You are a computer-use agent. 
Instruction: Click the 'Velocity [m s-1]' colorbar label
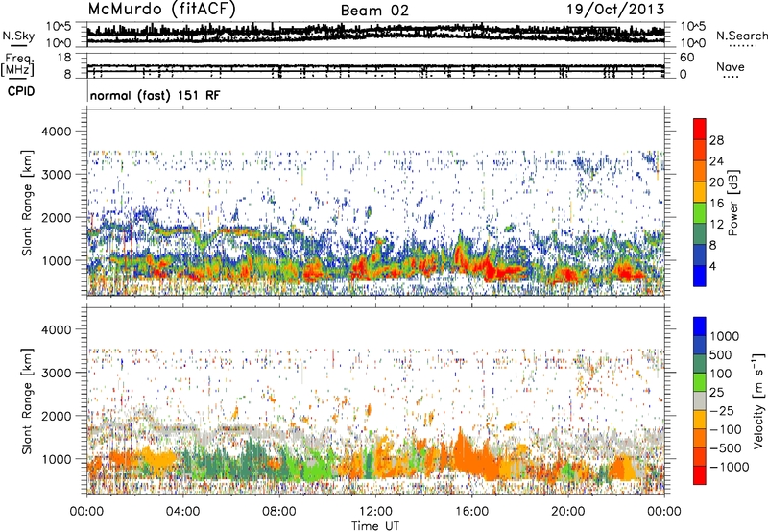click(758, 400)
